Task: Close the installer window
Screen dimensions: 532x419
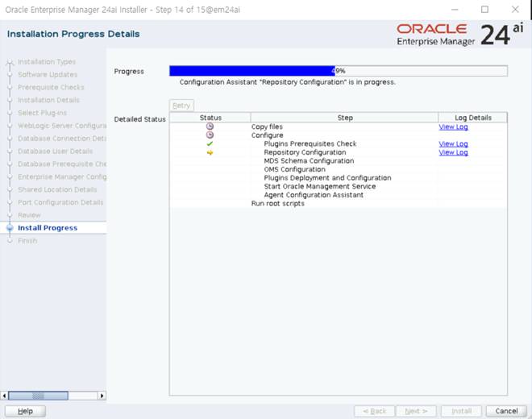Action: [515, 10]
